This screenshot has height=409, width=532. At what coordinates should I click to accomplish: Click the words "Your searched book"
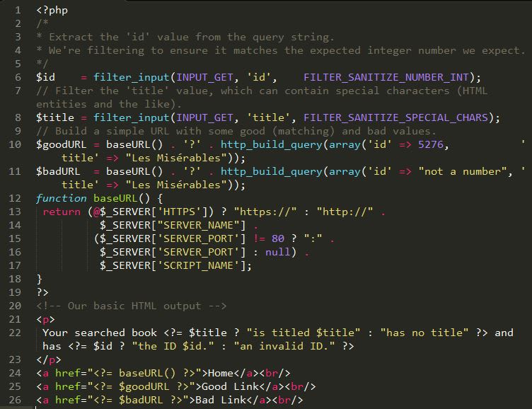(x=100, y=333)
